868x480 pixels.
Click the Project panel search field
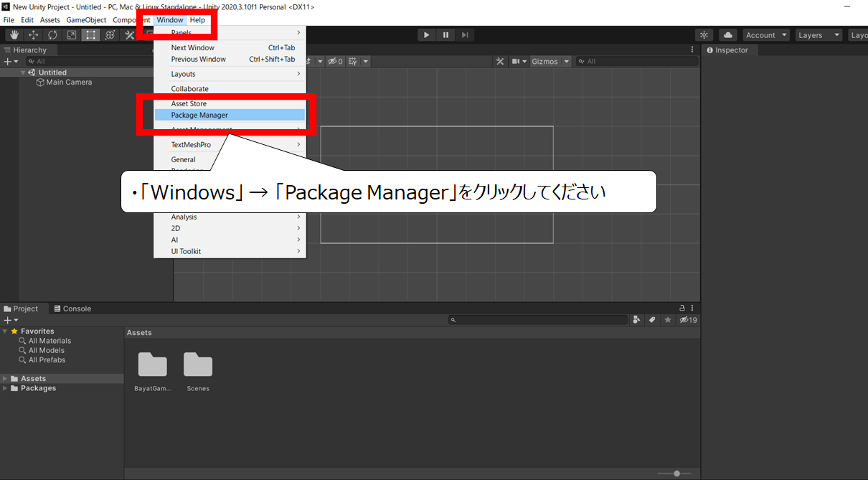[539, 320]
